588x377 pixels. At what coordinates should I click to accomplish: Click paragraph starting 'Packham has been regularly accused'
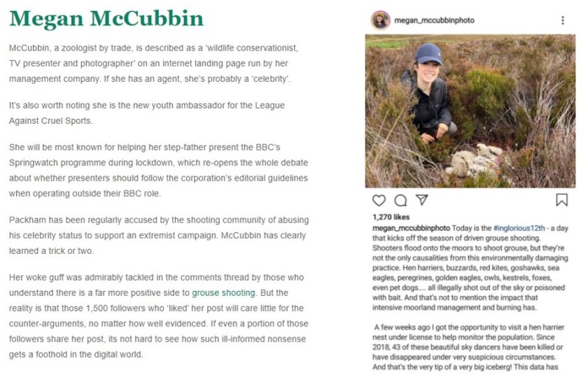[x=158, y=235]
